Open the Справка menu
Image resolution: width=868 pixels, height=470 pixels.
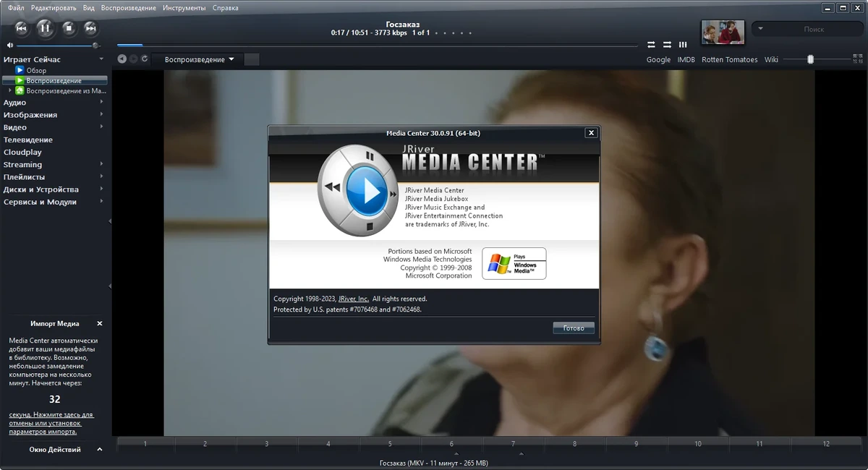pyautogui.click(x=226, y=8)
